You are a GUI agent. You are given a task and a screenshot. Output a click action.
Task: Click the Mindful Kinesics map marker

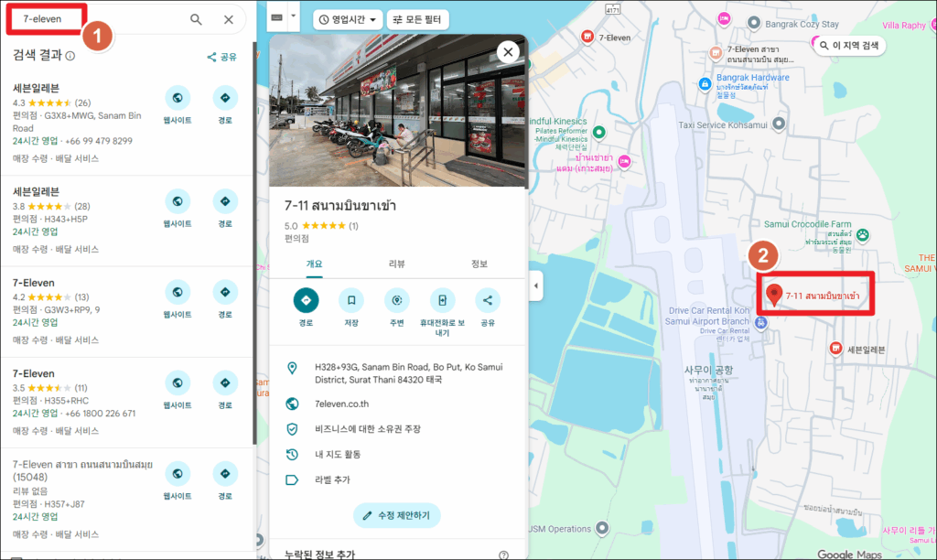[x=598, y=132]
